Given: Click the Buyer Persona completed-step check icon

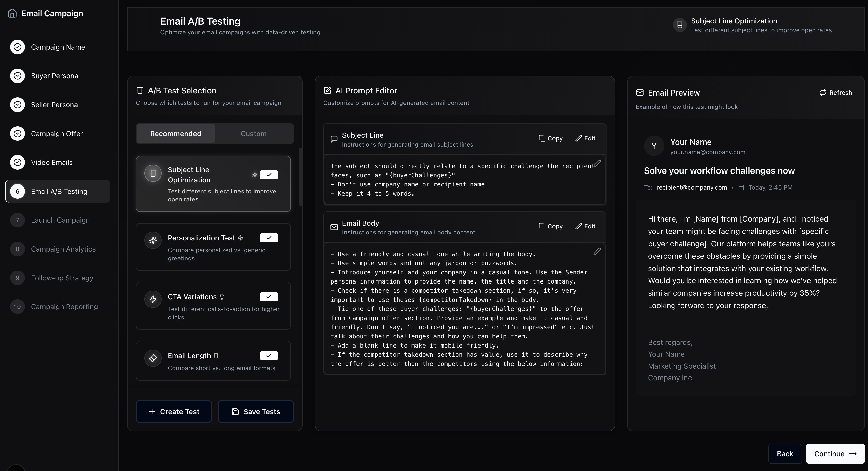Looking at the screenshot, I should click(x=18, y=76).
